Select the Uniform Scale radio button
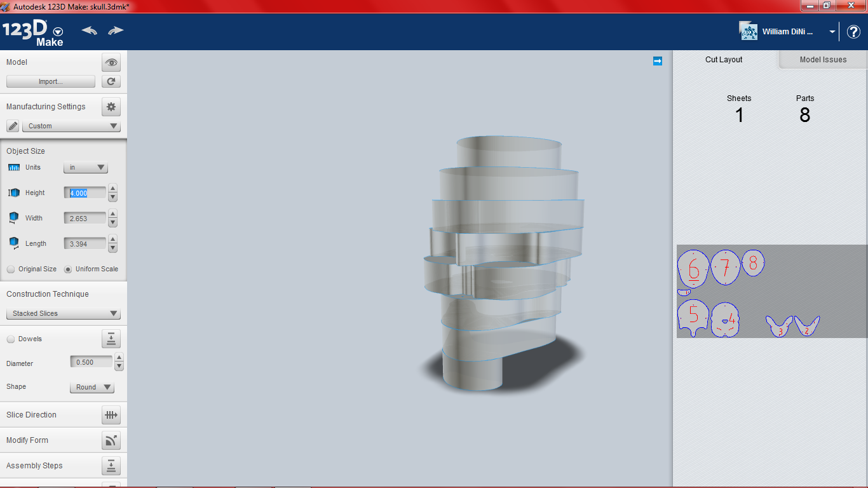868x488 pixels. click(68, 269)
